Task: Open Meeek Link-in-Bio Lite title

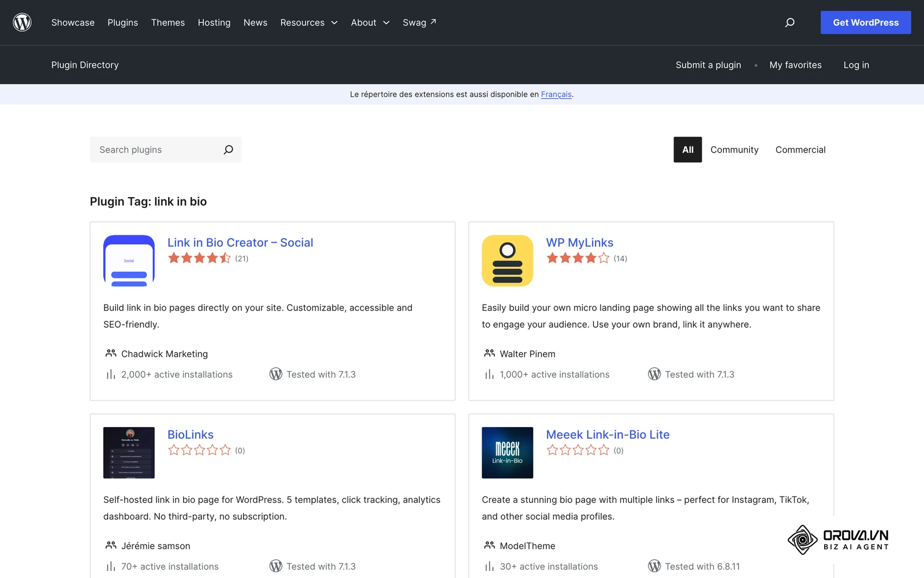Action: (x=608, y=435)
